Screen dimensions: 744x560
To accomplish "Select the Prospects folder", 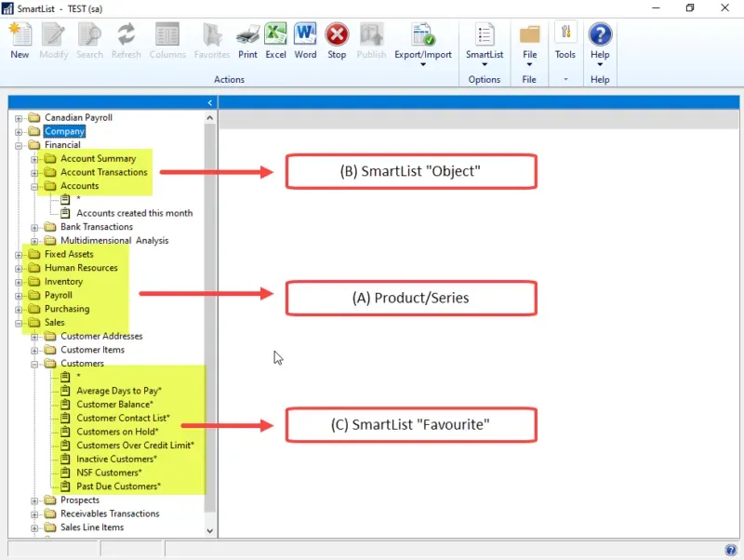I will pos(80,500).
